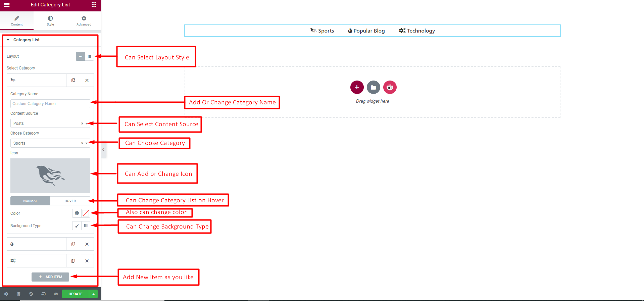The width and height of the screenshot is (644, 301).
Task: Clear the Sports chosen category selection
Action: point(82,143)
